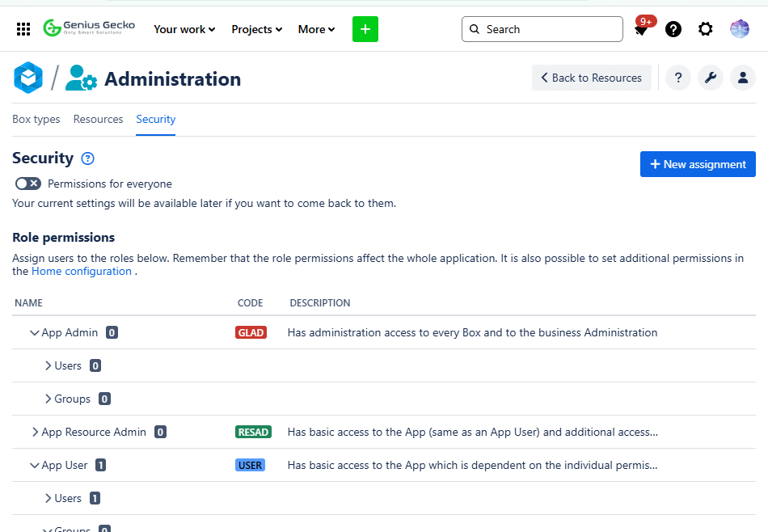Viewport: 768px width, 532px height.
Task: Click the user profile avatar
Action: 739,29
